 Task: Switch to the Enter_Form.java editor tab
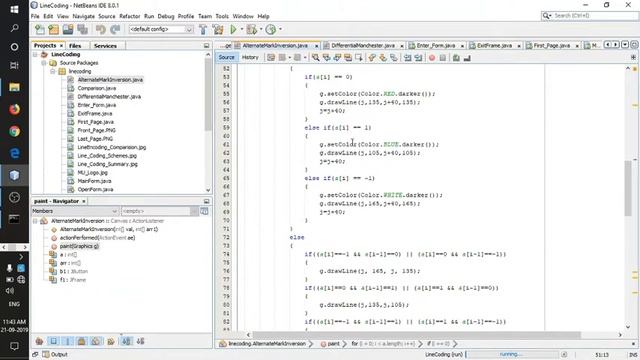[x=436, y=46]
